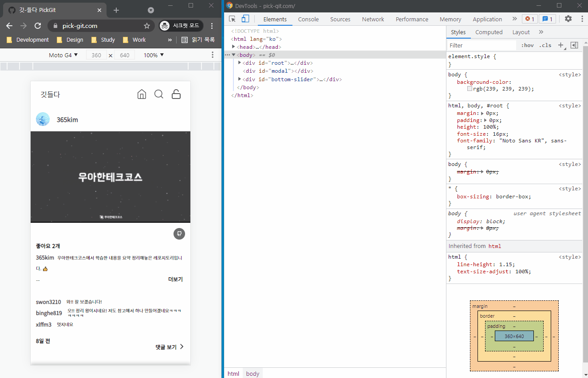The image size is (588, 378).
Task: Activate the inspect element picker in DevTools
Action: (232, 19)
